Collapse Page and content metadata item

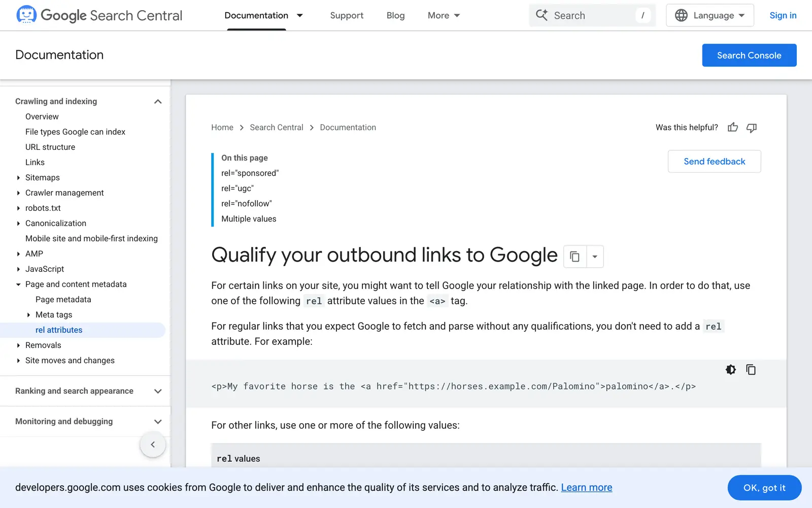[18, 284]
